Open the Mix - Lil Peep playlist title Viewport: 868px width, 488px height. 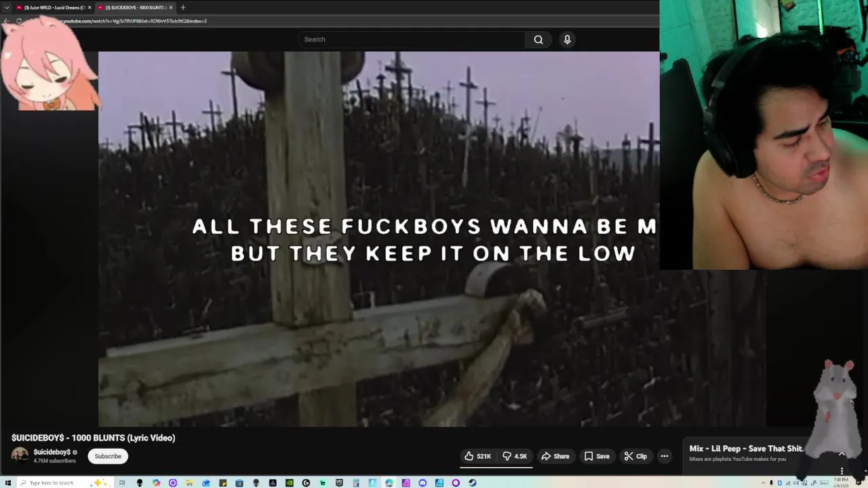tap(746, 449)
